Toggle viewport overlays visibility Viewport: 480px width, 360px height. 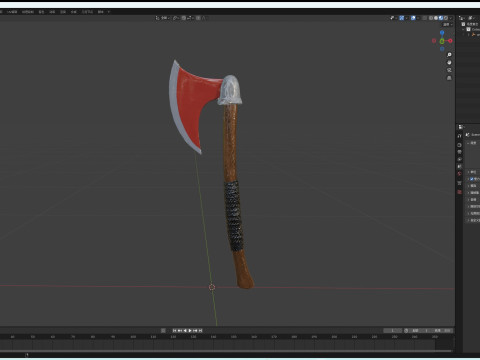coord(413,18)
